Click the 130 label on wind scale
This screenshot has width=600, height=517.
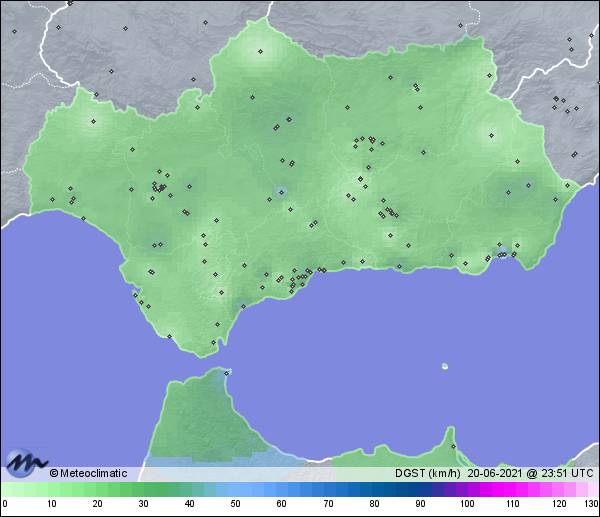[x=590, y=504]
